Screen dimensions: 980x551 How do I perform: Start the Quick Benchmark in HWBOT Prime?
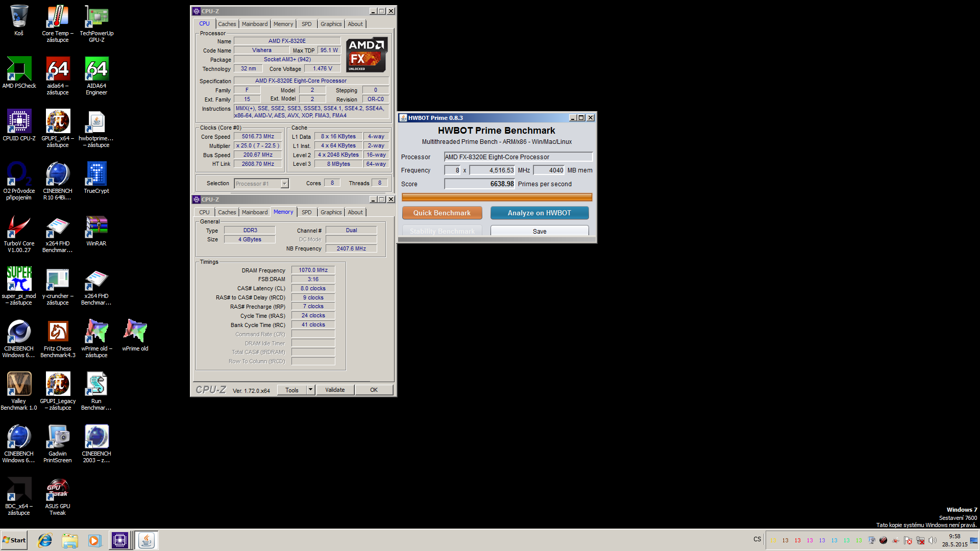click(x=442, y=213)
